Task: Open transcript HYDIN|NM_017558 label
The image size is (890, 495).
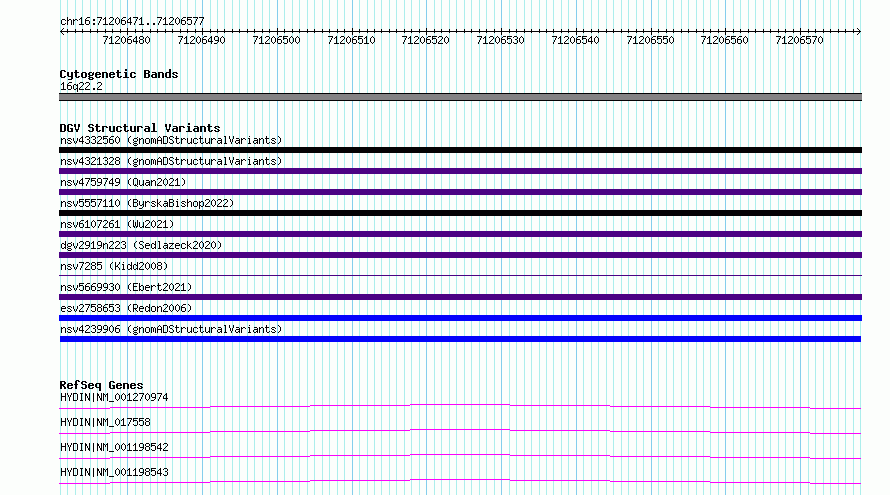Action: click(105, 422)
